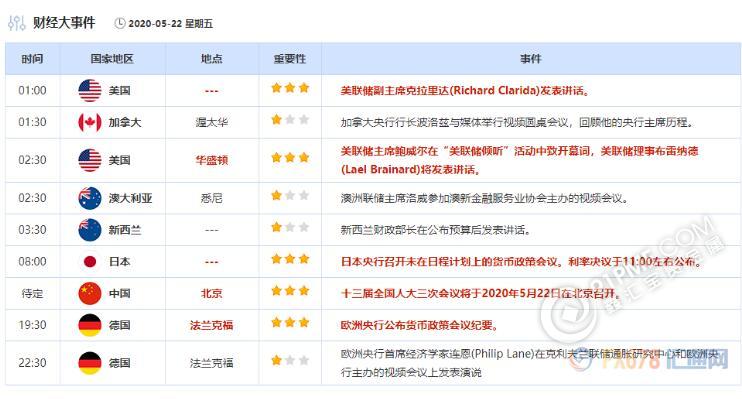Click the 22:30 time cell for 德国

[32, 363]
